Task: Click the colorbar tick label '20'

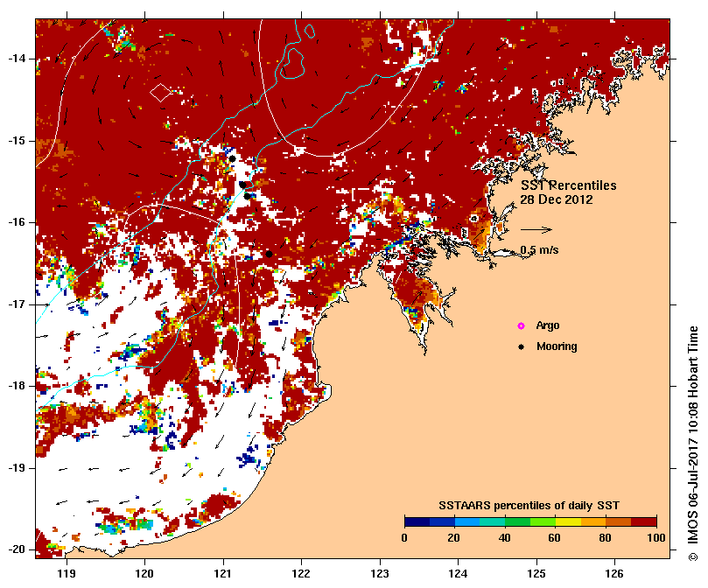Action: click(454, 538)
